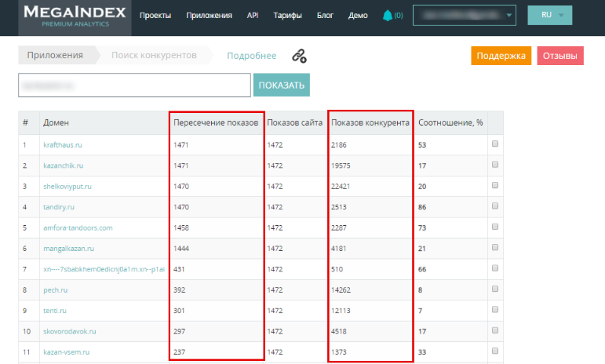Select intersection value 297

click(179, 332)
